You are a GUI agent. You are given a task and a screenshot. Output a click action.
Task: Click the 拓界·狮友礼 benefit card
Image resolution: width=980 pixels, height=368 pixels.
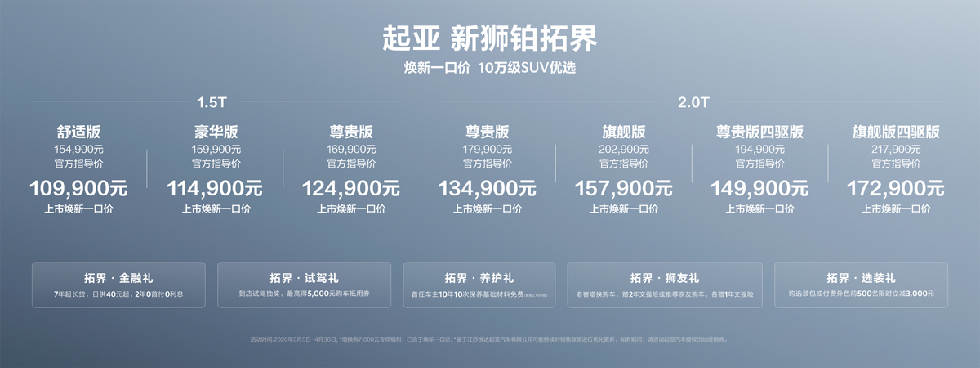tap(664, 285)
